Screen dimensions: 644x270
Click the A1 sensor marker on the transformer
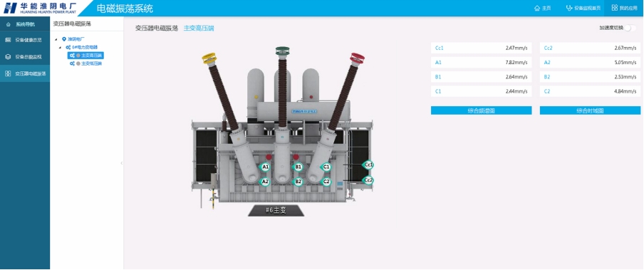tap(265, 167)
